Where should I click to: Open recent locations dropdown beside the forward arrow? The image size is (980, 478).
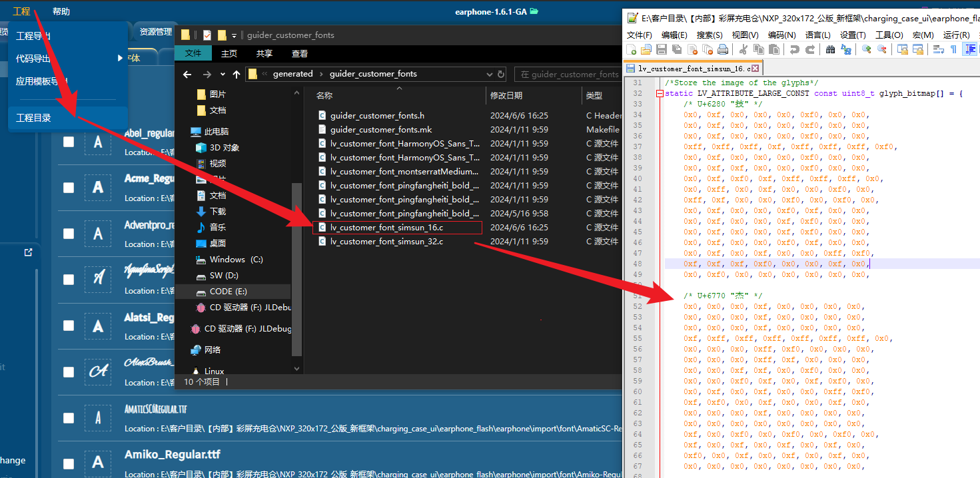223,75
